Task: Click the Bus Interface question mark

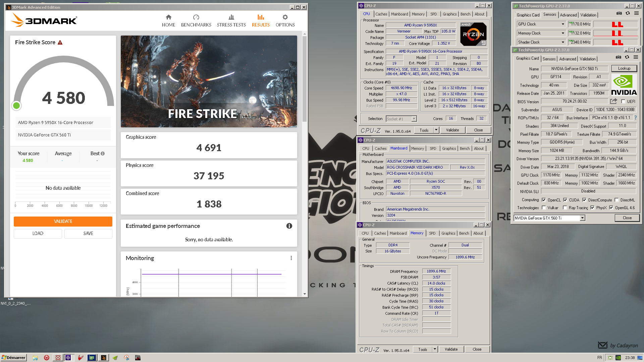Action: (635, 118)
